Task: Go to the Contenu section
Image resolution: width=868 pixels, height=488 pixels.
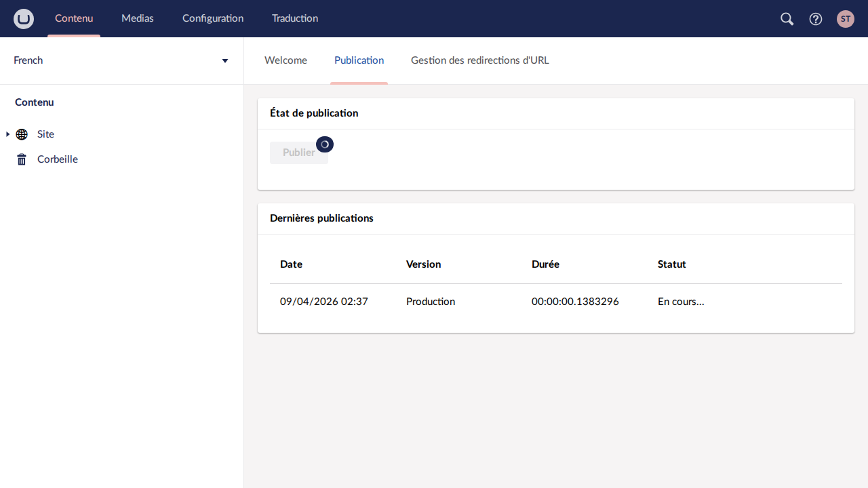Action: click(x=74, y=18)
